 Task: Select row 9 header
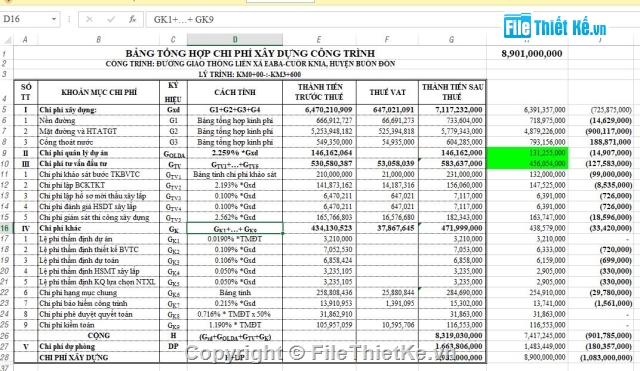coord(6,153)
